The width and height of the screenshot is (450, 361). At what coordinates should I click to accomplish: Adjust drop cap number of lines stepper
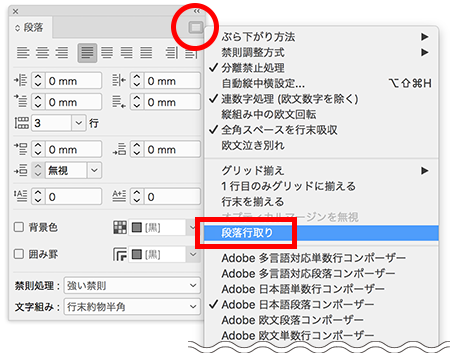pos(38,197)
